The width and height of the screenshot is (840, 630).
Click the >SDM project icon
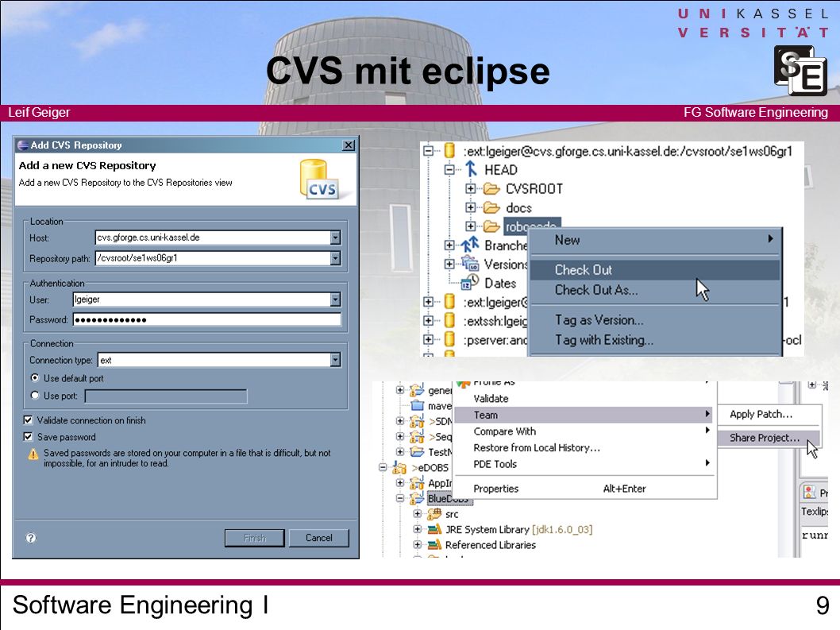tap(417, 421)
